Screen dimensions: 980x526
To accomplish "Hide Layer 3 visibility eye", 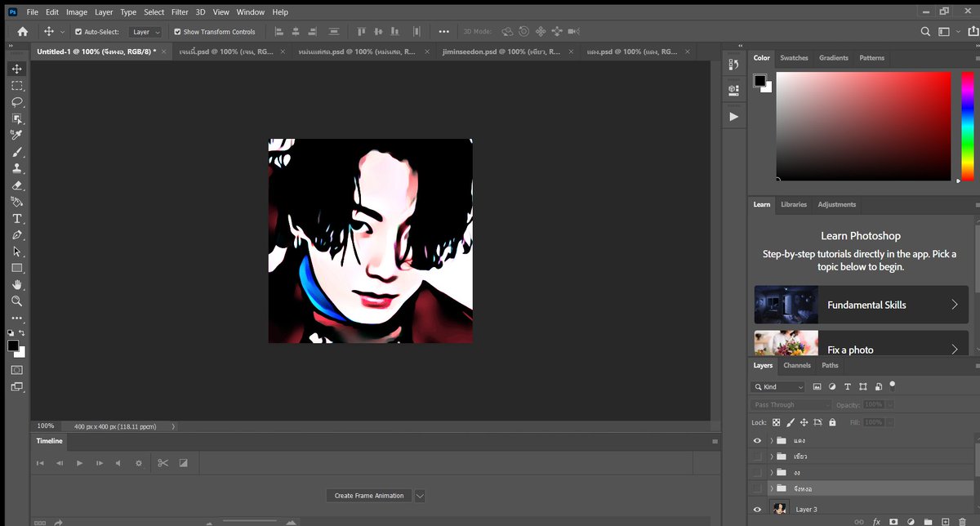I will pos(757,509).
